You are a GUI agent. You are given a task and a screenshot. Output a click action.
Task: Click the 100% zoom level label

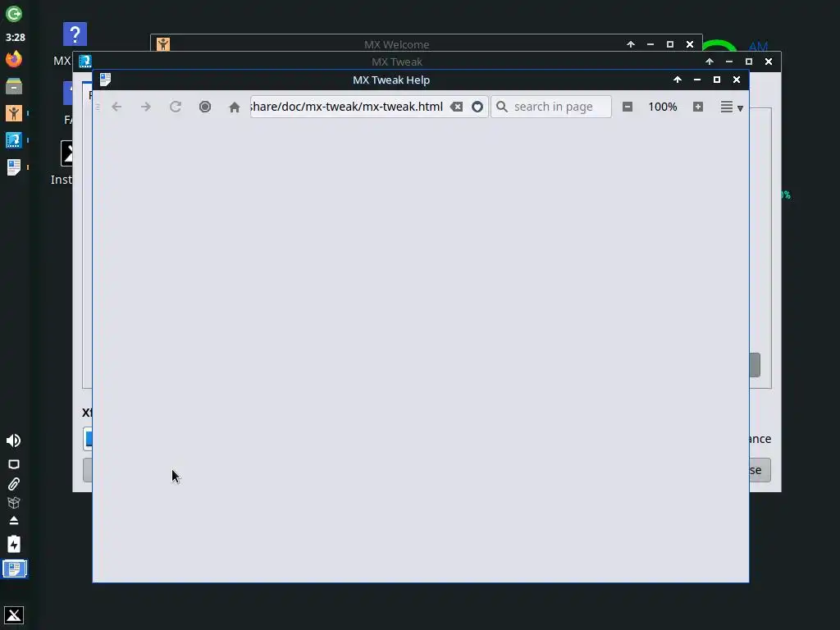click(663, 107)
